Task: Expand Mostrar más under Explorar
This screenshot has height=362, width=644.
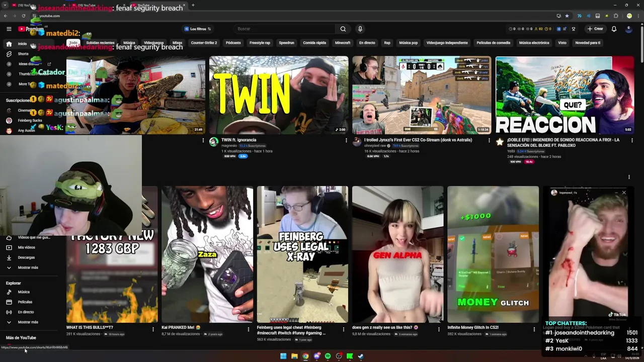Action: point(27,322)
